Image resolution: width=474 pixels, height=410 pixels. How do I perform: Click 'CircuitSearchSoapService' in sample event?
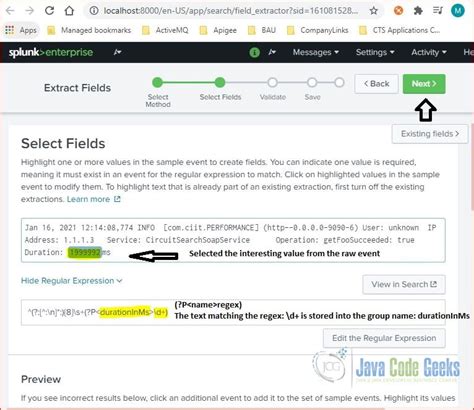click(x=198, y=240)
